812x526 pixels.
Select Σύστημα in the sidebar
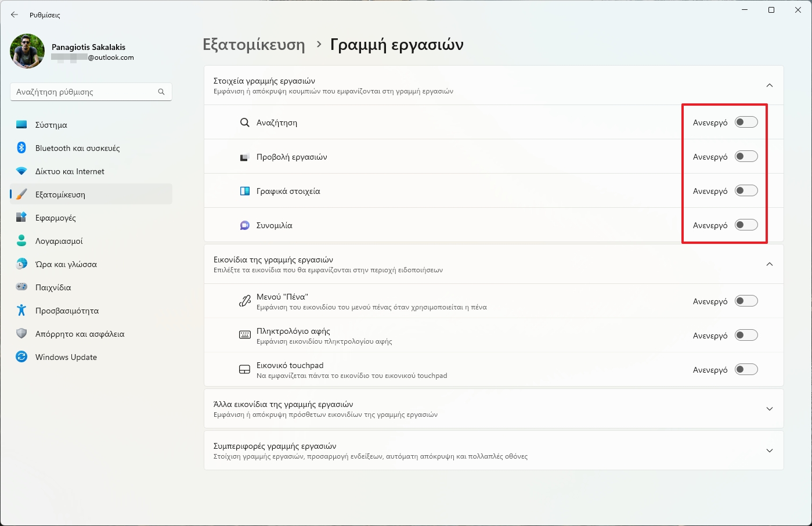[56, 124]
